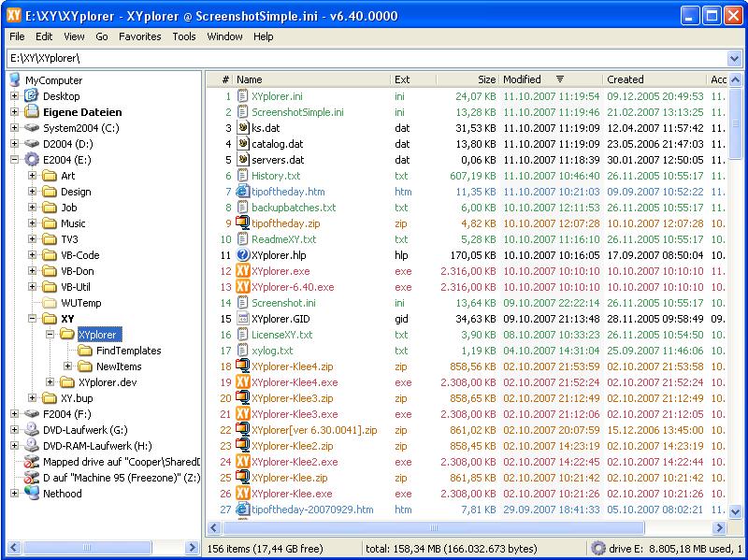Expand the Art folder node
748x560 pixels.
click(x=32, y=176)
